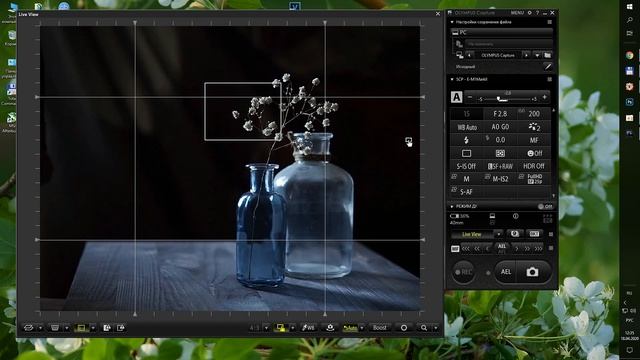This screenshot has width=640, height=360.
Task: Open WB Auto white balance setting
Action: pos(467,127)
